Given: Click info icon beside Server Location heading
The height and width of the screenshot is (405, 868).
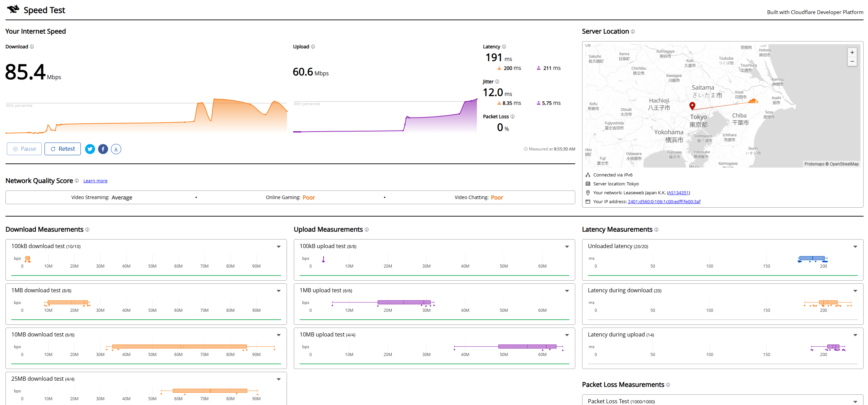Looking at the screenshot, I should [633, 32].
